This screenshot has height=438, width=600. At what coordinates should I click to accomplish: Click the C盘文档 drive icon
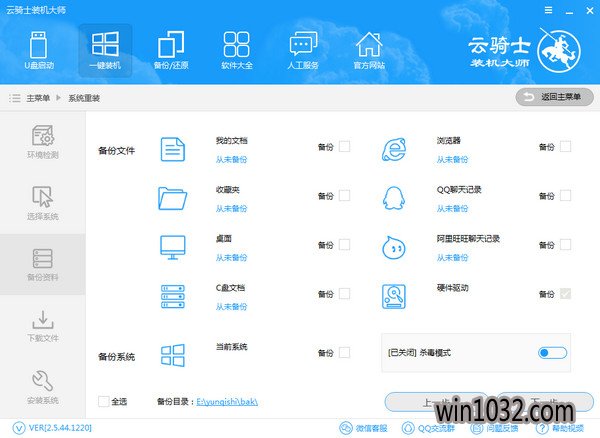[173, 296]
